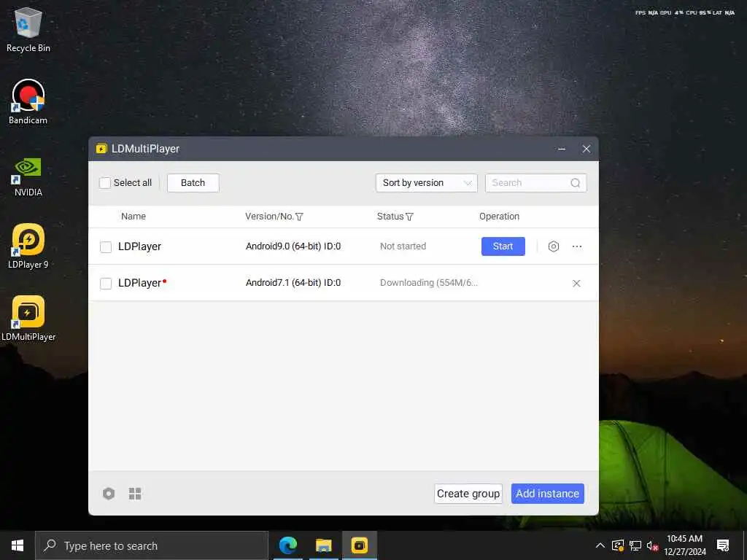Tick the Select all checkbox
The height and width of the screenshot is (560, 747).
[x=105, y=183]
